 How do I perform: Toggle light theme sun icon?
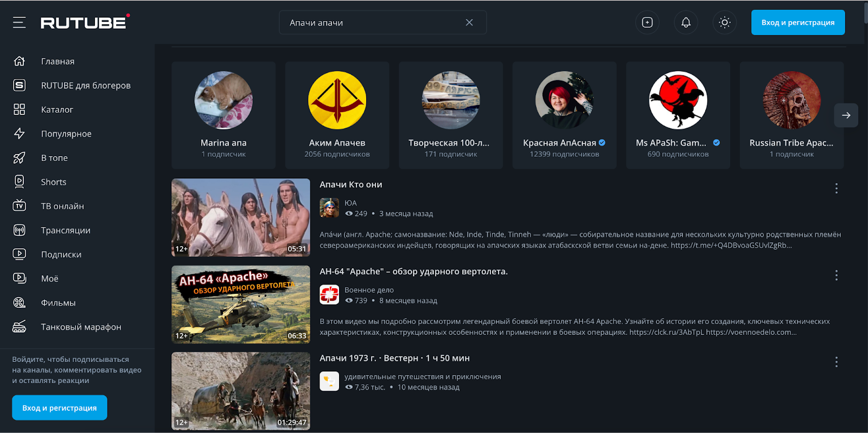(725, 22)
